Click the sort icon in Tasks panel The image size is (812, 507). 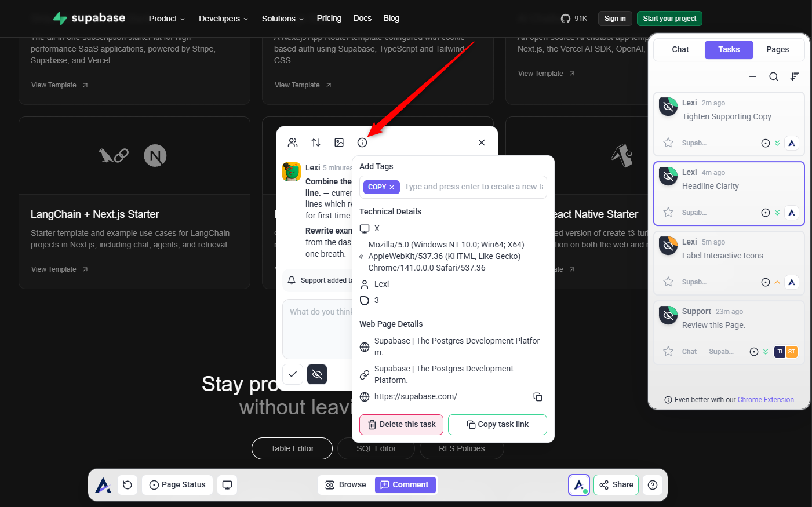pyautogui.click(x=794, y=76)
